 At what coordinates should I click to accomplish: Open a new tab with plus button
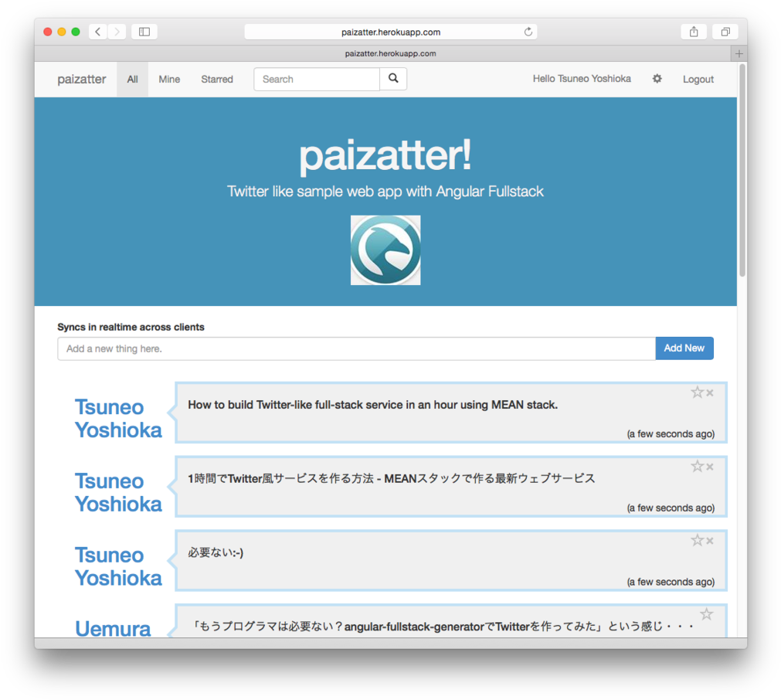[739, 53]
